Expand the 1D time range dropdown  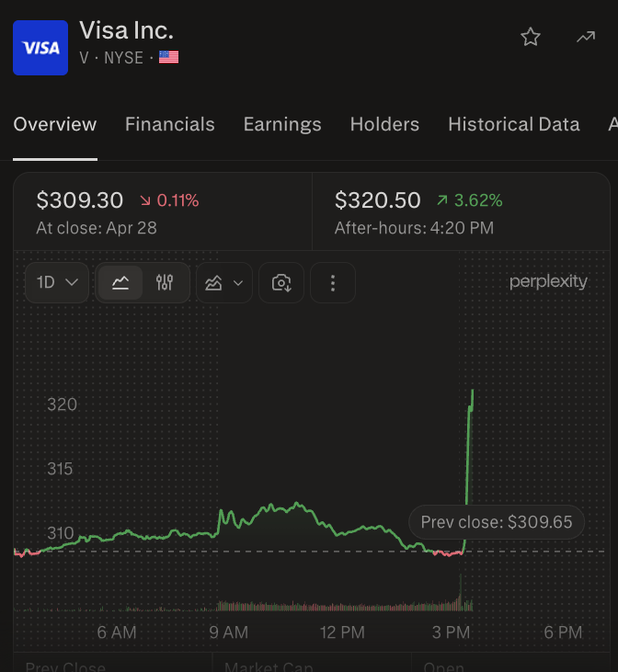tap(57, 283)
